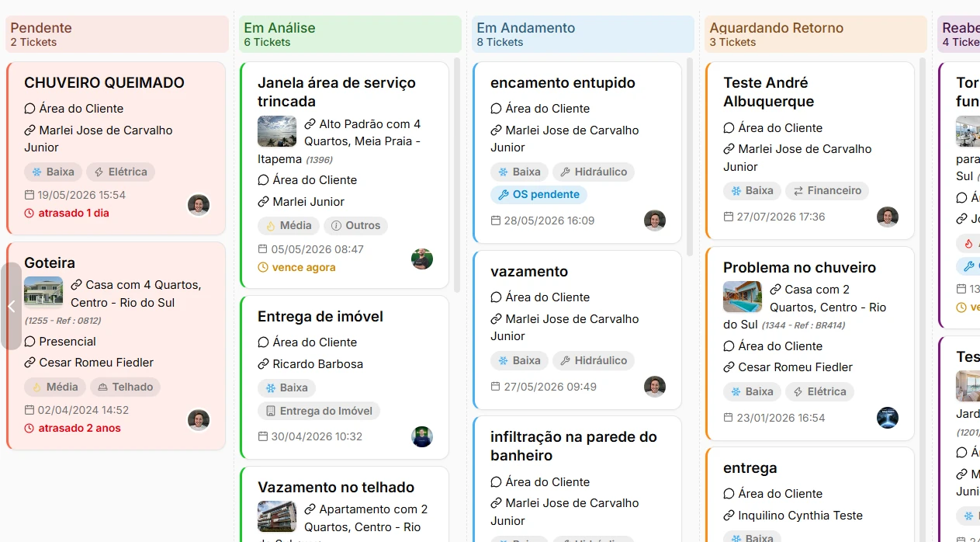Open the pool house thumbnail in Problema no chuveiro

coord(743,297)
